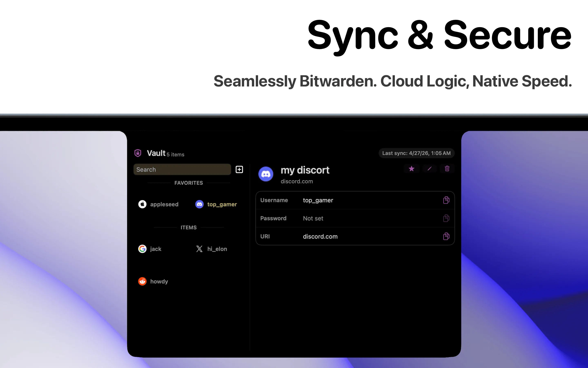
Task: Click the Username field label
Action: (274, 200)
